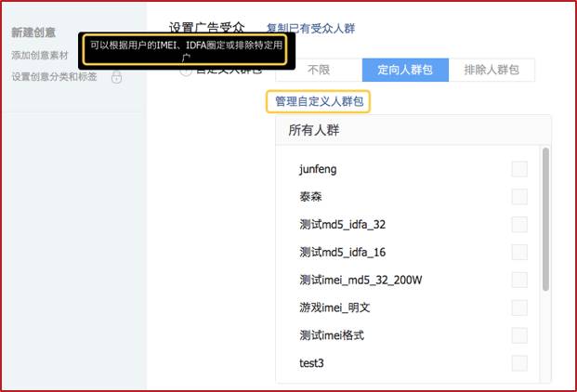Enable the 泰森 checkbox
577x392 pixels.
click(x=519, y=197)
